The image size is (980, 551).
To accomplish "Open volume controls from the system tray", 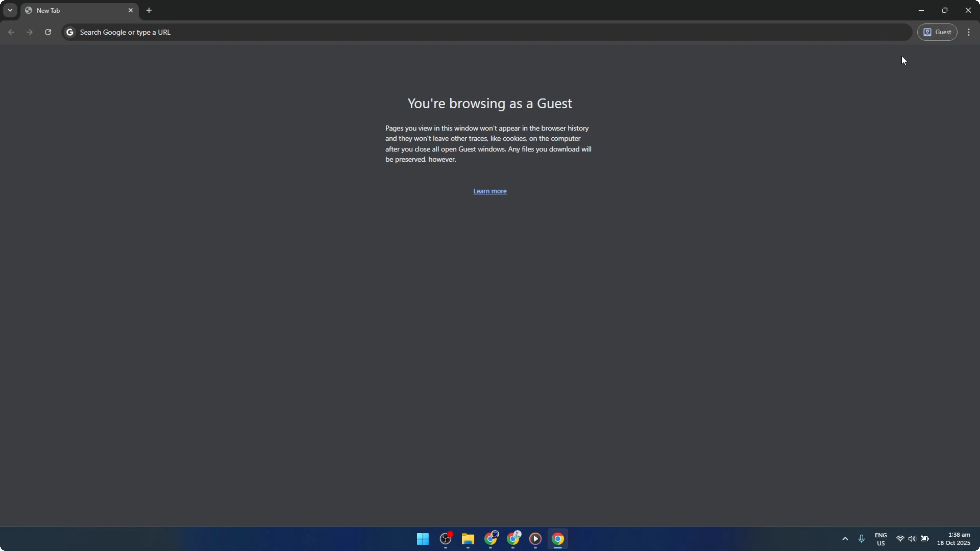I will click(913, 539).
